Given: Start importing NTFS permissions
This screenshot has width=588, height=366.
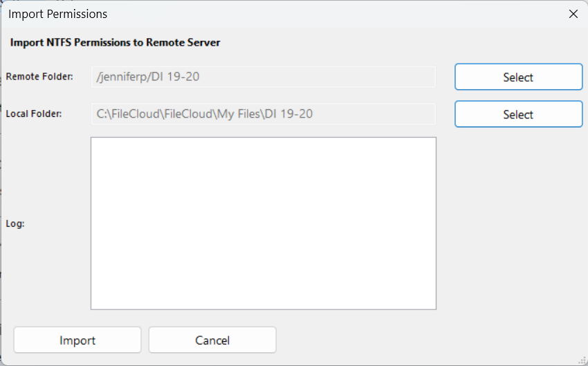Looking at the screenshot, I should [x=77, y=340].
